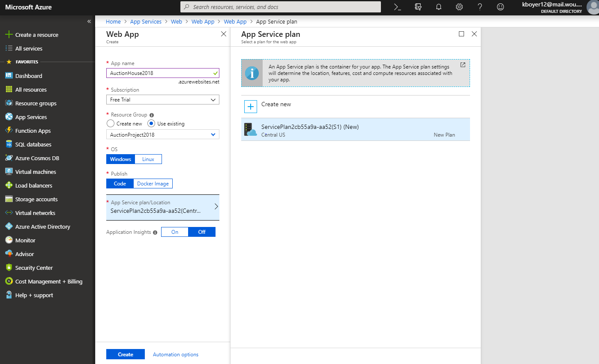This screenshot has height=364, width=599.
Task: Open Automation options link
Action: (x=176, y=354)
